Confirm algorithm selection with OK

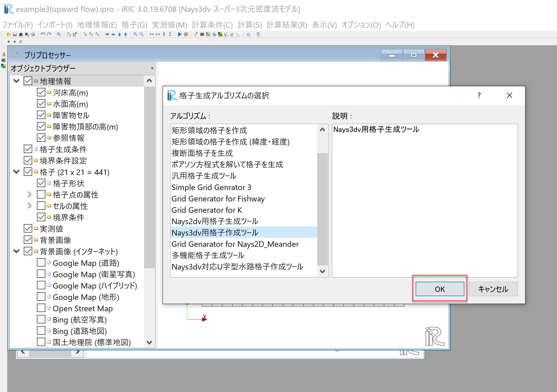point(440,289)
